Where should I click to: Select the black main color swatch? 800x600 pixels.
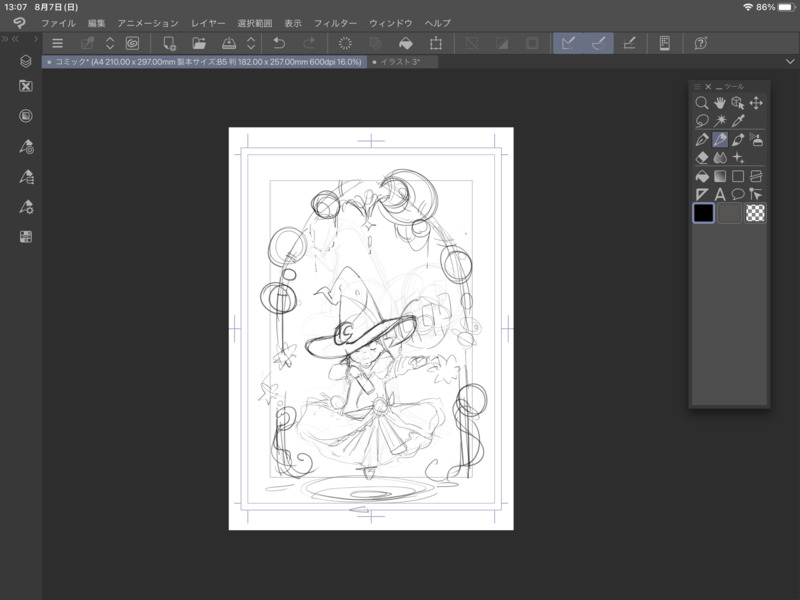click(x=703, y=213)
